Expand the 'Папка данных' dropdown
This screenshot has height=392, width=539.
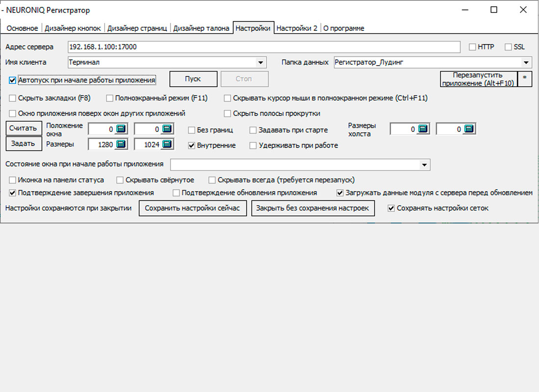(526, 63)
